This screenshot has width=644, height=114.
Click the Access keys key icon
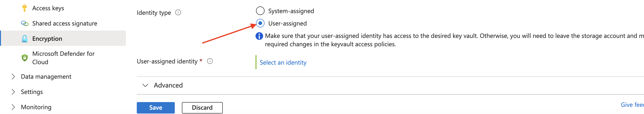tap(24, 8)
